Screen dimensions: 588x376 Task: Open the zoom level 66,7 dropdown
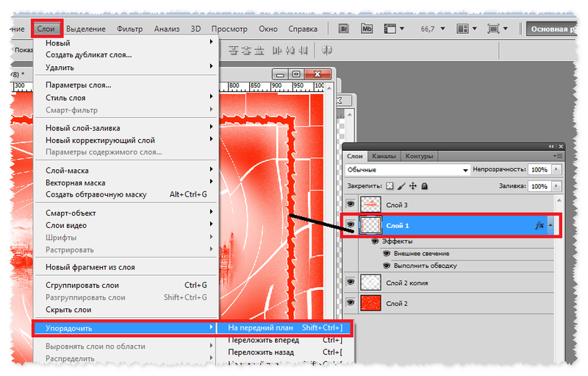(x=442, y=29)
